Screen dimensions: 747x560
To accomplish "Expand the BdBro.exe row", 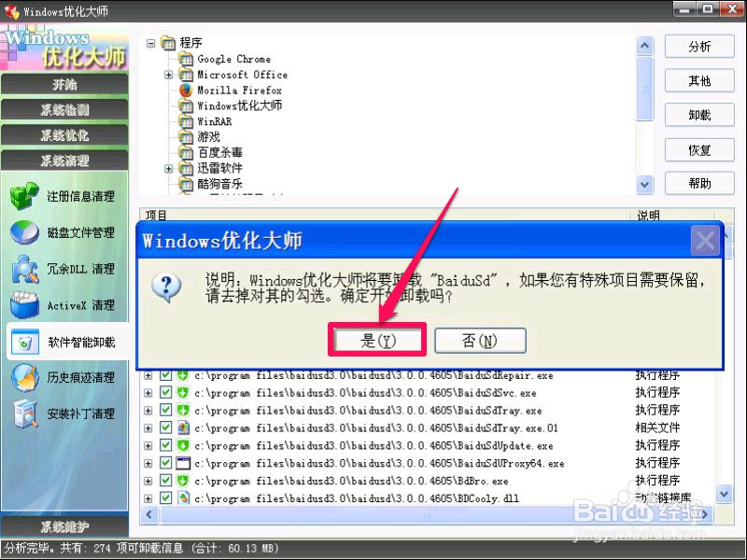I will (148, 481).
